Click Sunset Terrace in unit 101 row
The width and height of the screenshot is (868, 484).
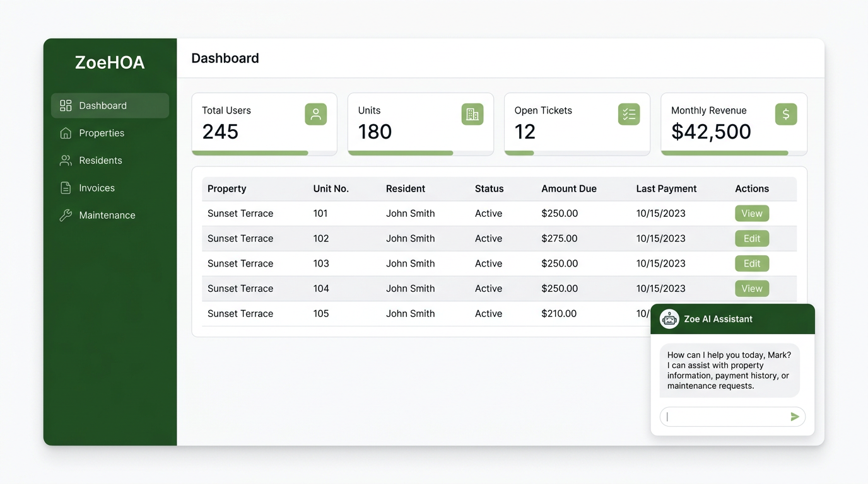point(240,214)
